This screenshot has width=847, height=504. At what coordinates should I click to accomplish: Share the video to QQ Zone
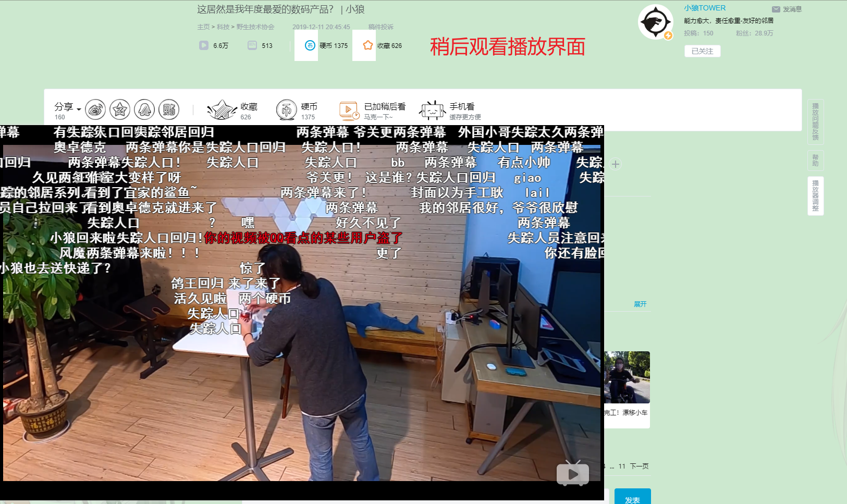point(120,109)
